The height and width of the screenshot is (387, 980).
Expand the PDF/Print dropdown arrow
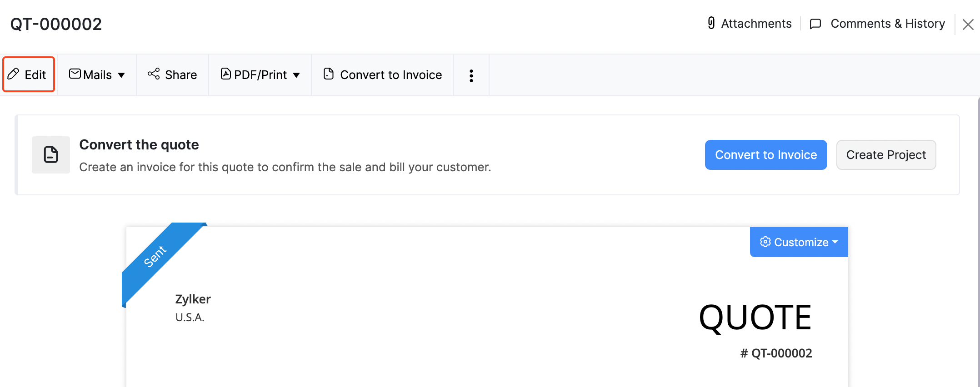[x=296, y=75]
